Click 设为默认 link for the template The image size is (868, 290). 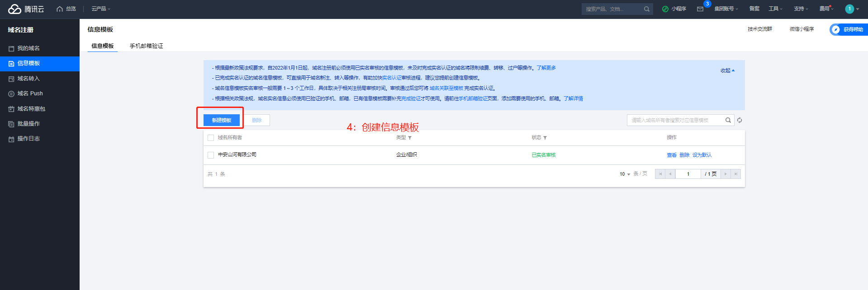(x=702, y=155)
